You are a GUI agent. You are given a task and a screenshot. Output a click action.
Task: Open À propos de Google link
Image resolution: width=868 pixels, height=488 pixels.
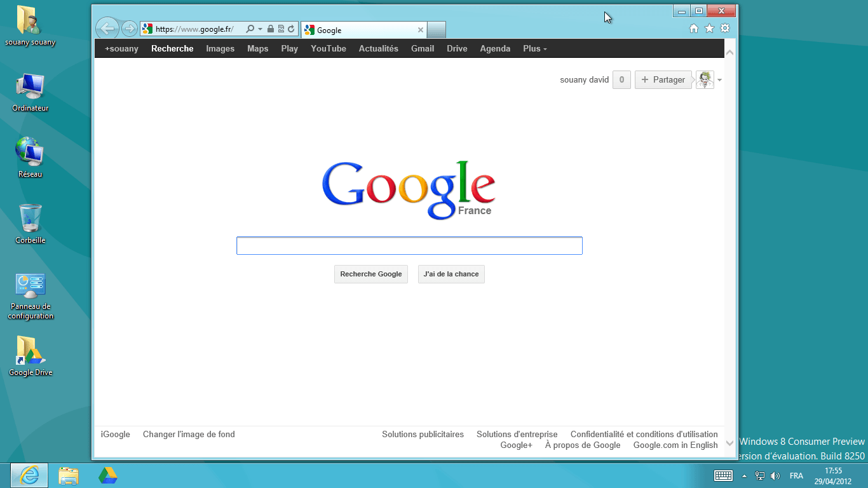[x=583, y=445]
